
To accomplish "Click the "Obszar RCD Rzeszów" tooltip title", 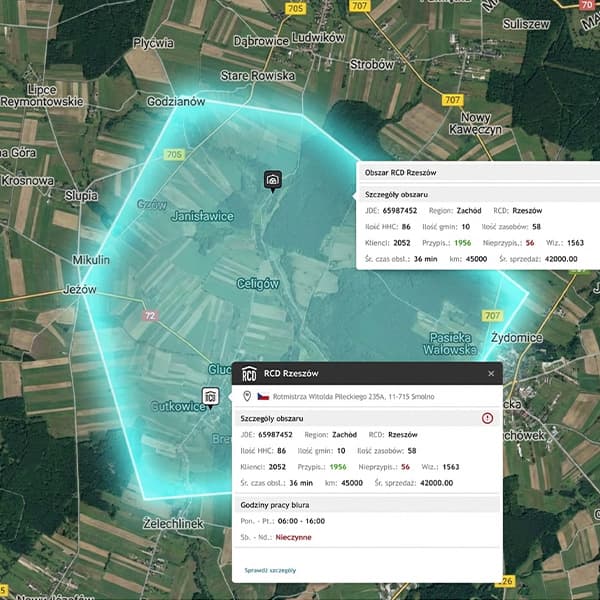I will tap(400, 173).
